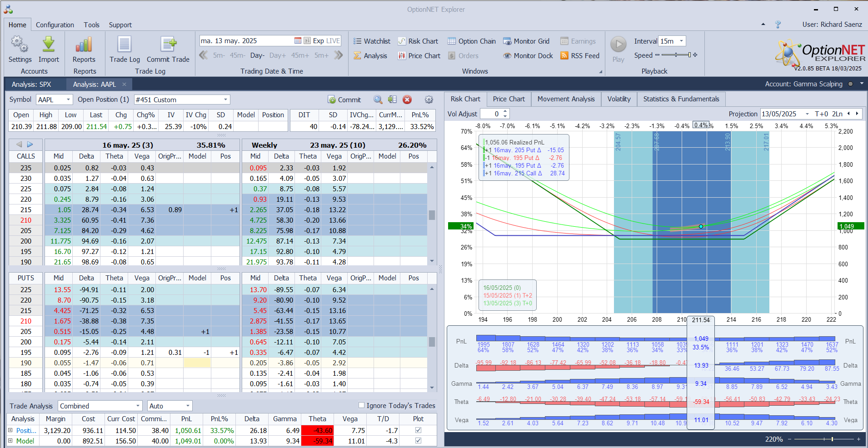Step back one trading period with double arrow

pyautogui.click(x=203, y=55)
